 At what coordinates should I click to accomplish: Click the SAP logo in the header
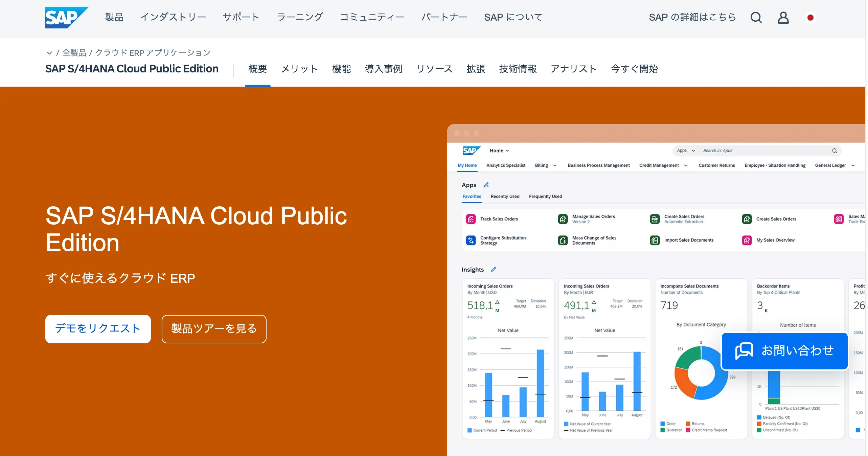point(67,18)
